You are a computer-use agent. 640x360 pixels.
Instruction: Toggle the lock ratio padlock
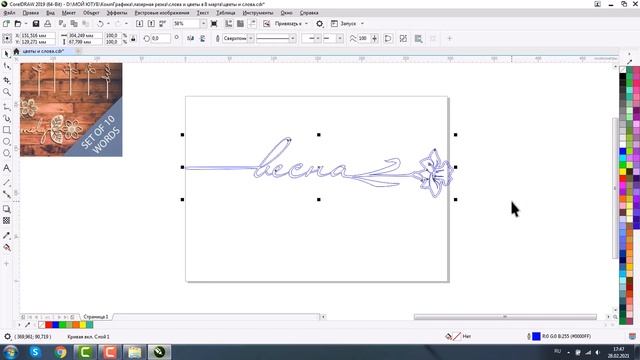(133, 39)
